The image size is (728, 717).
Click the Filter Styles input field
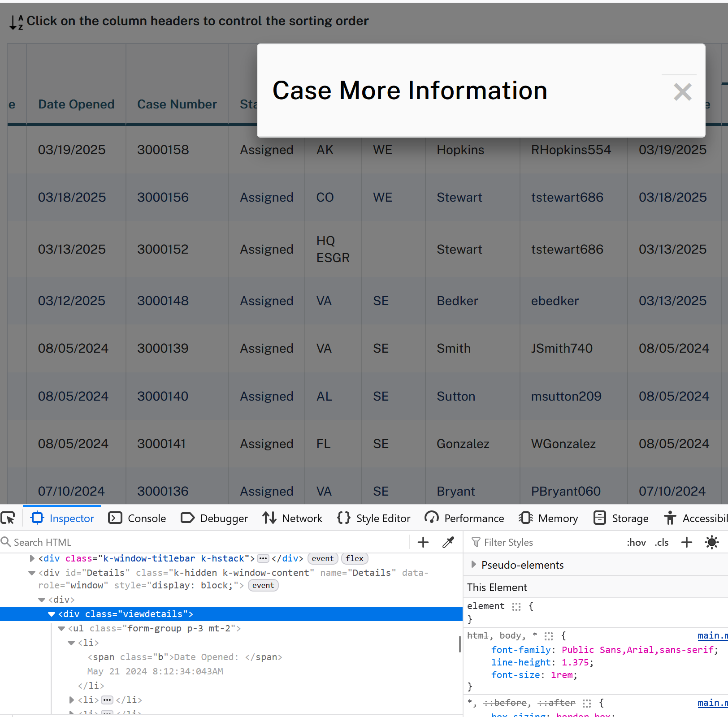point(547,542)
